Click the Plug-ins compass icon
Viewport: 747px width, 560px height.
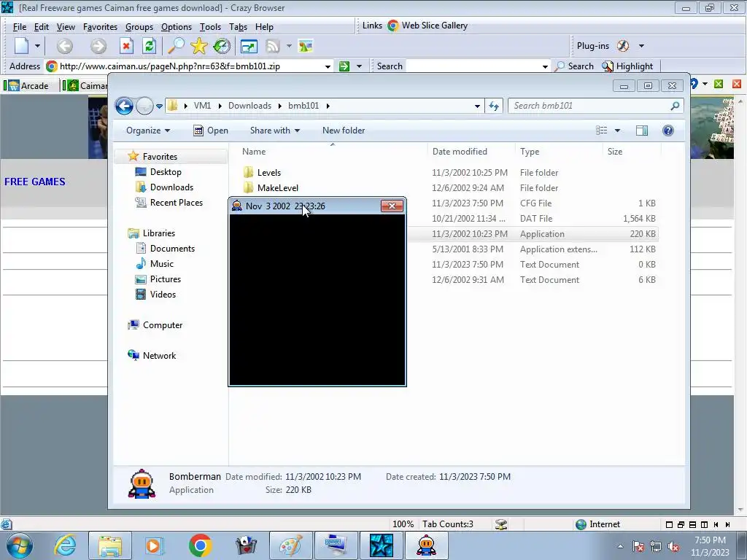[623, 46]
